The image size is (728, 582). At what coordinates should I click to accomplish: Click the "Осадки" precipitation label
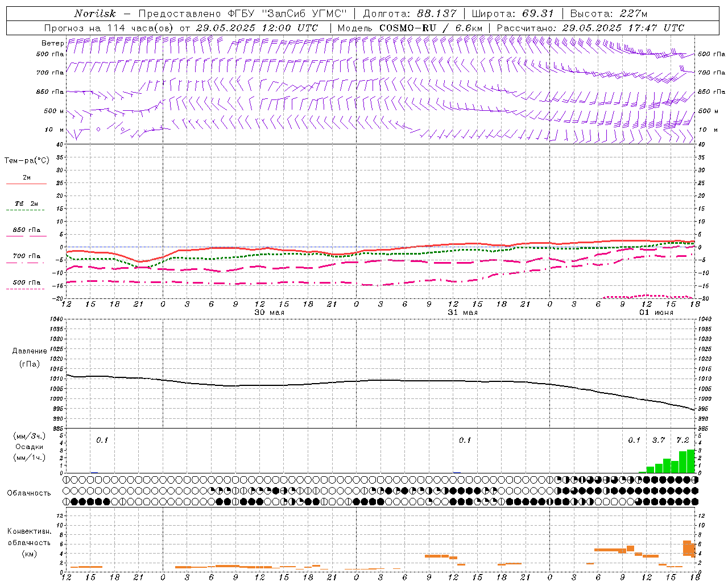30,447
